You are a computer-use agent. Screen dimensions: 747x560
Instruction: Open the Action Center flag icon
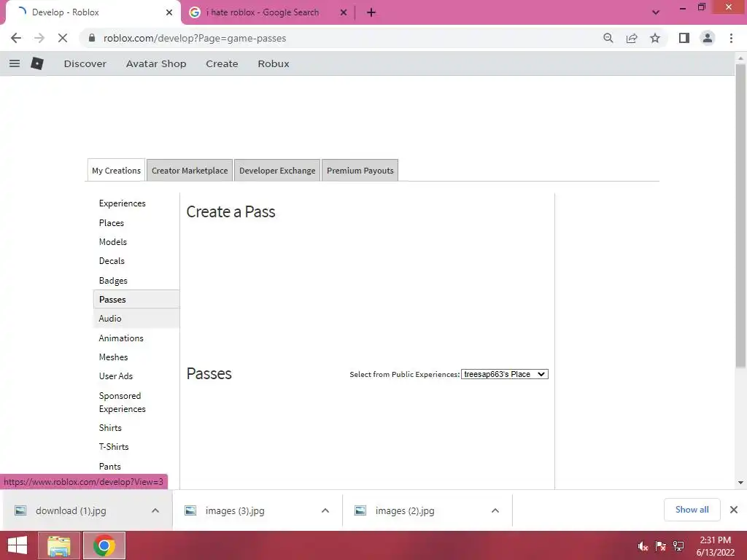(661, 545)
